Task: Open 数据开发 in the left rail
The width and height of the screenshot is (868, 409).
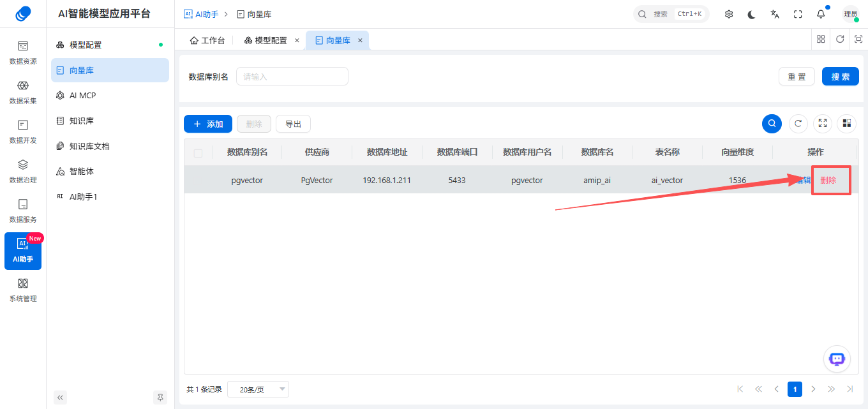Action: coord(23,132)
